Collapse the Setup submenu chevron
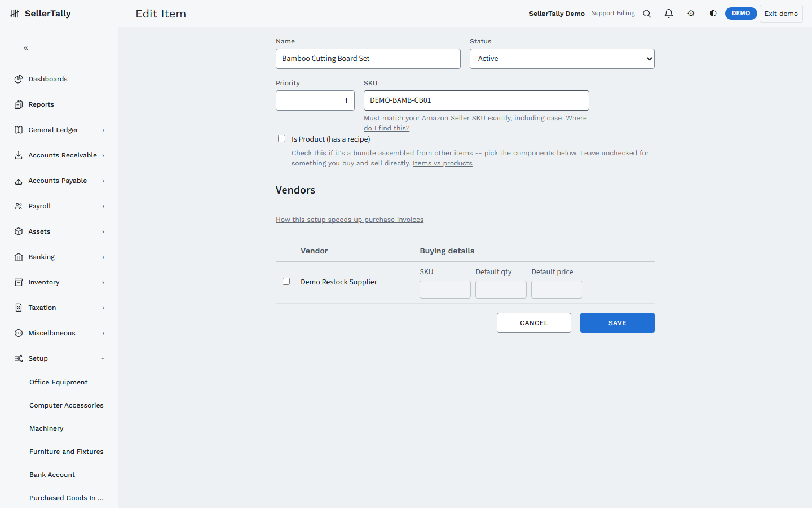 click(103, 358)
